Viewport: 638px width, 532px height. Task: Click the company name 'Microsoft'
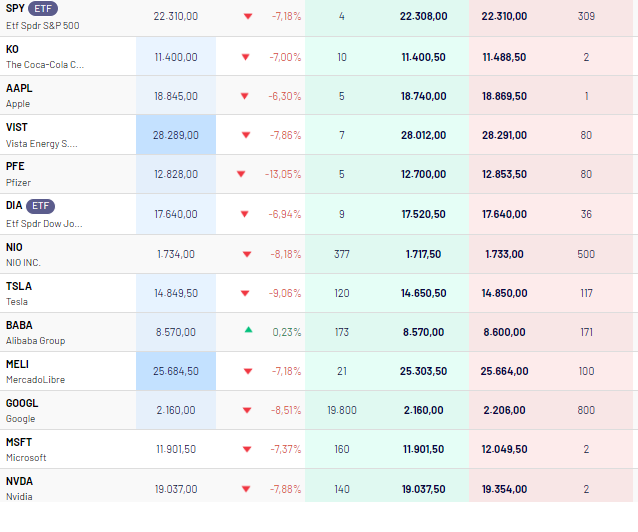[26, 458]
